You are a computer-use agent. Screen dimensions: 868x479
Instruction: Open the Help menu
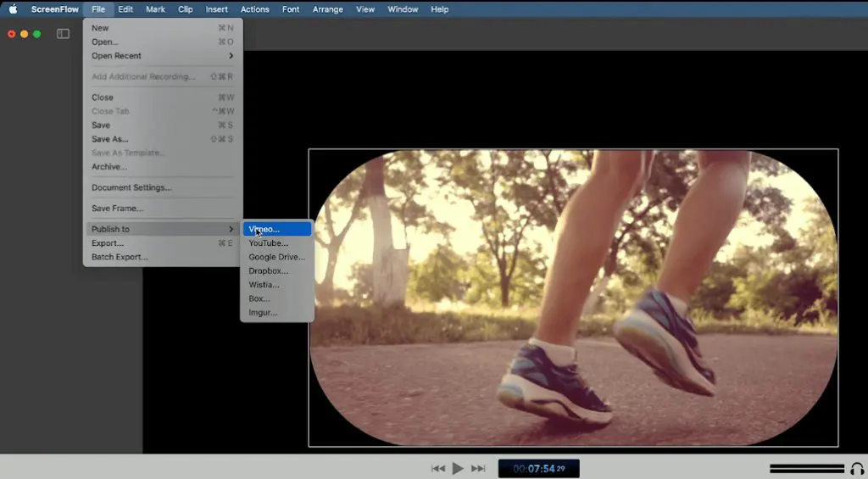(x=440, y=8)
